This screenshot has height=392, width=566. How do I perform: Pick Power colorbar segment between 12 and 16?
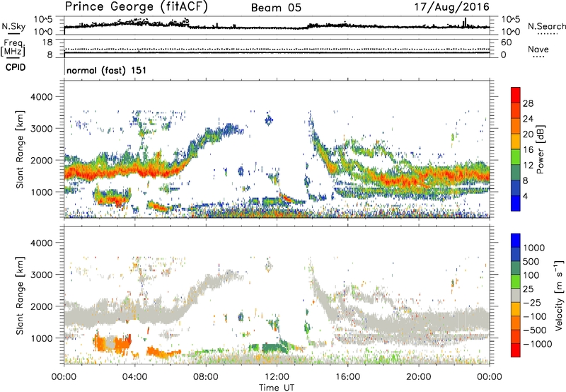coord(516,157)
